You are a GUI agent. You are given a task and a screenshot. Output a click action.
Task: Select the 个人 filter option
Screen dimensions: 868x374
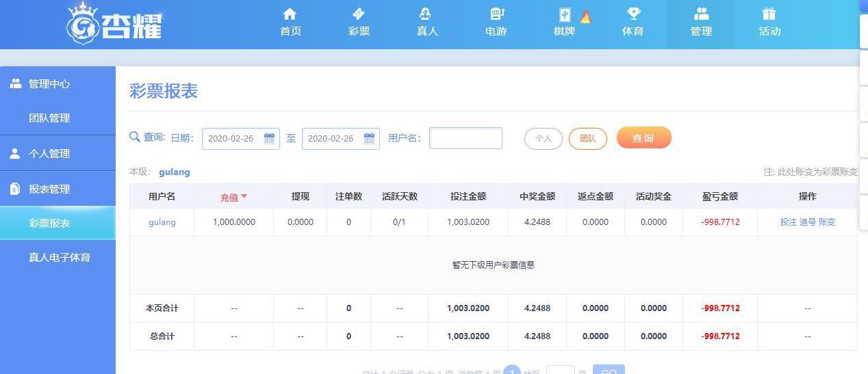pos(544,138)
